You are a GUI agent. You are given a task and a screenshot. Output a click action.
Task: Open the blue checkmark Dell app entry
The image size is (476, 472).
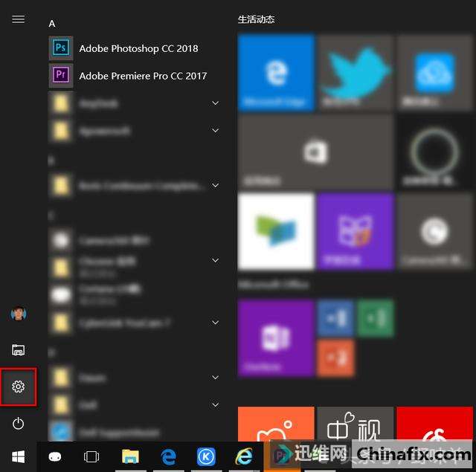134,432
